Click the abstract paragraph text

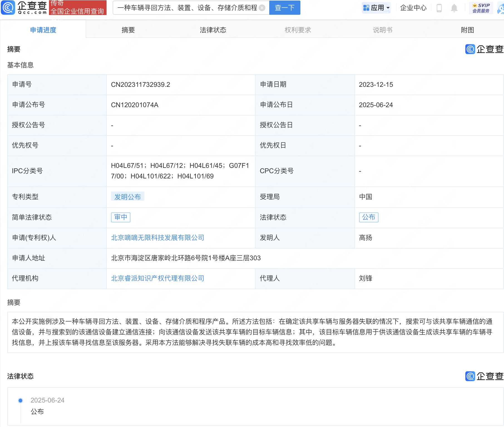pyautogui.click(x=252, y=332)
